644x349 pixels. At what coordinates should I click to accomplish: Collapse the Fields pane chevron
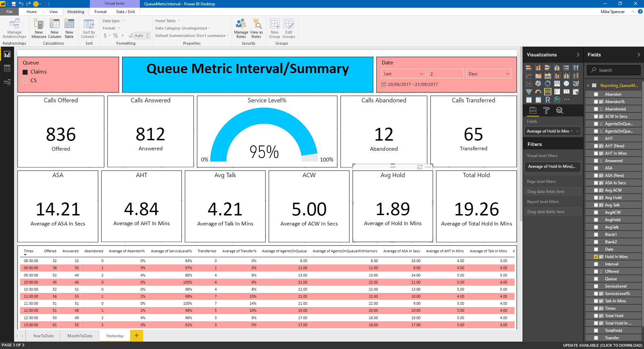638,55
